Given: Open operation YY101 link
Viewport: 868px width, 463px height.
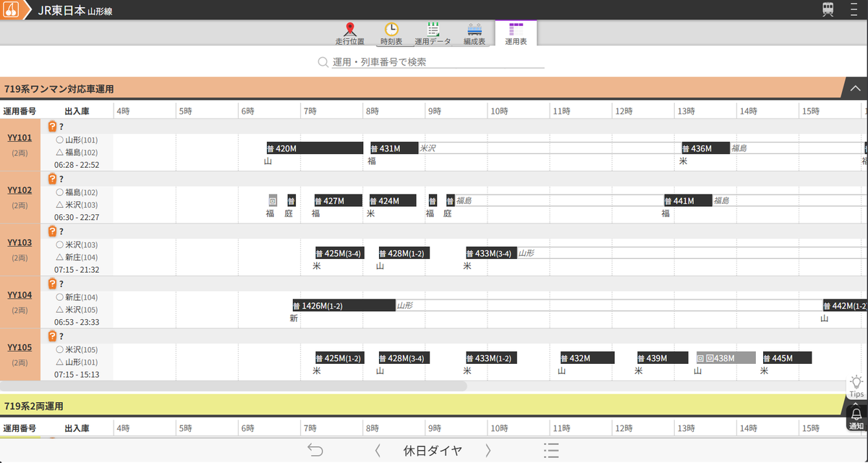Looking at the screenshot, I should [x=20, y=138].
